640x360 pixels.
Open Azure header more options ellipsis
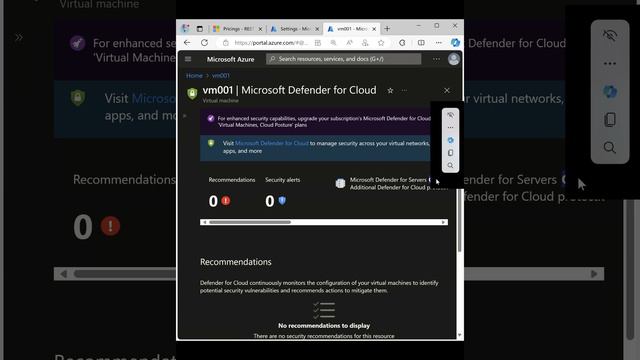pyautogui.click(x=436, y=59)
